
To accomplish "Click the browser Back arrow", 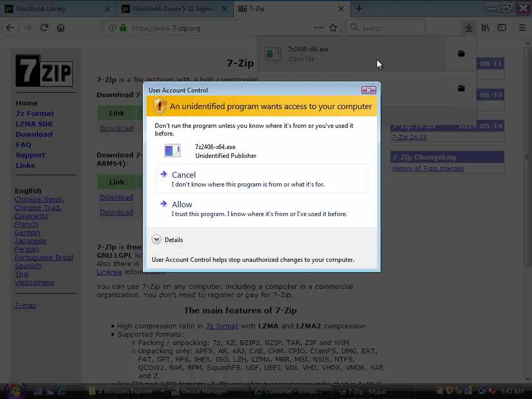I will point(10,28).
